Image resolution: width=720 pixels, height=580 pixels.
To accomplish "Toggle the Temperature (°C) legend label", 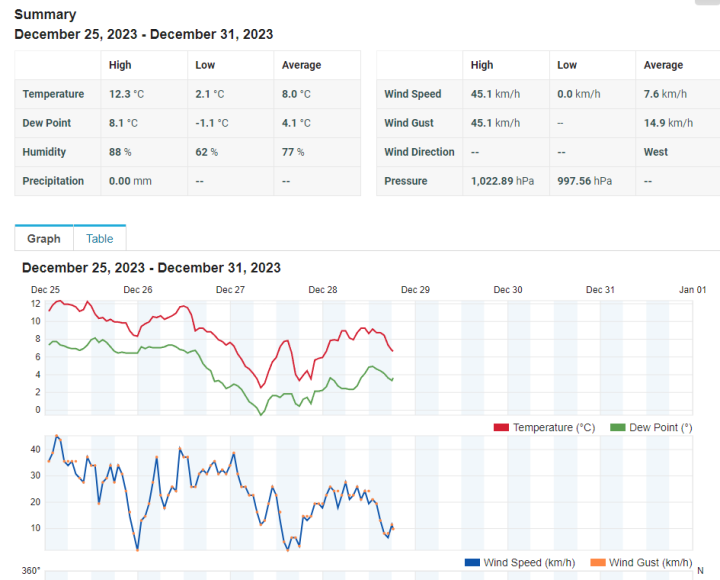I will coord(553,428).
